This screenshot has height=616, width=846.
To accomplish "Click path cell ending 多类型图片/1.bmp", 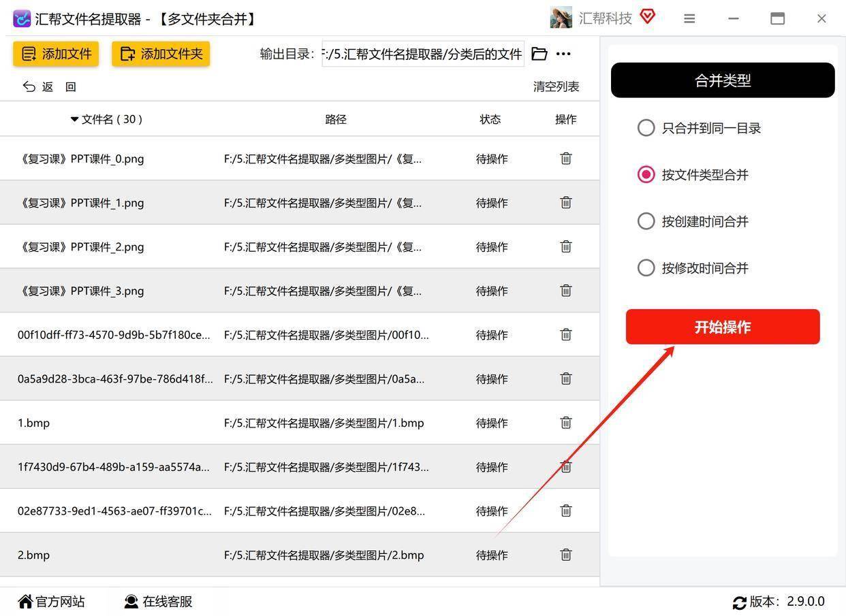I will 324,423.
